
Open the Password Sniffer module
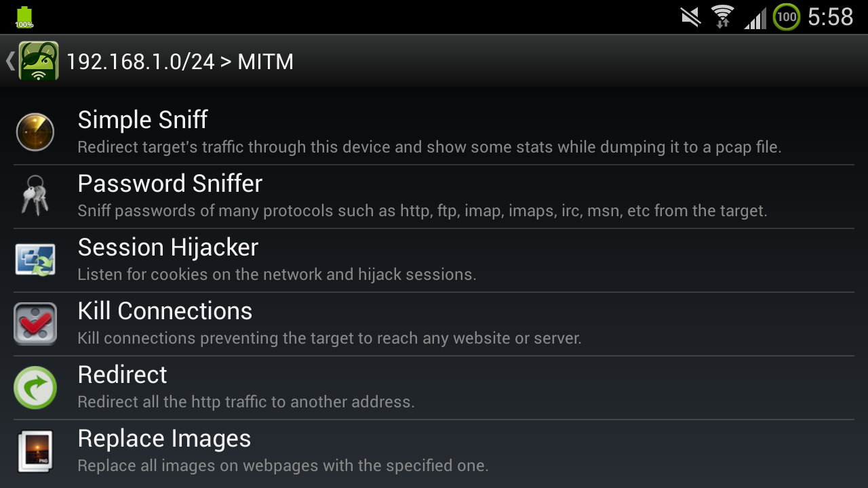[x=434, y=197]
